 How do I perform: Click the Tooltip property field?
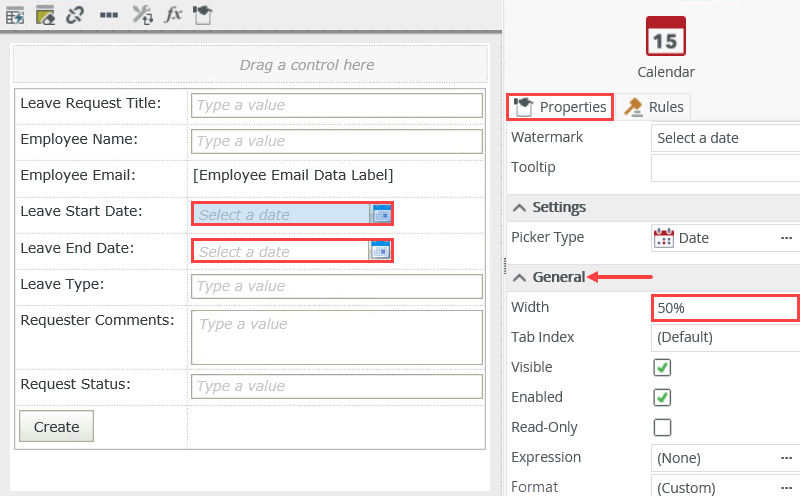(726, 168)
